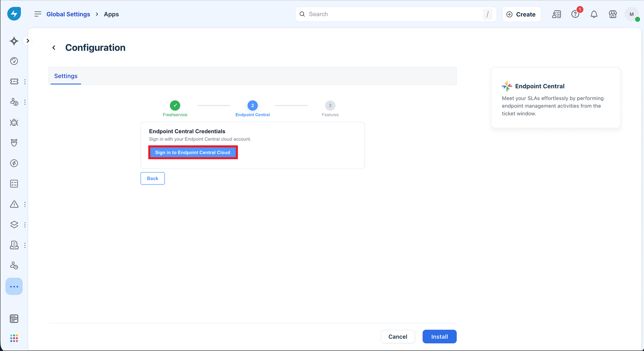Click the Freshservice lightning logo
Image resolution: width=644 pixels, height=351 pixels.
(x=14, y=14)
